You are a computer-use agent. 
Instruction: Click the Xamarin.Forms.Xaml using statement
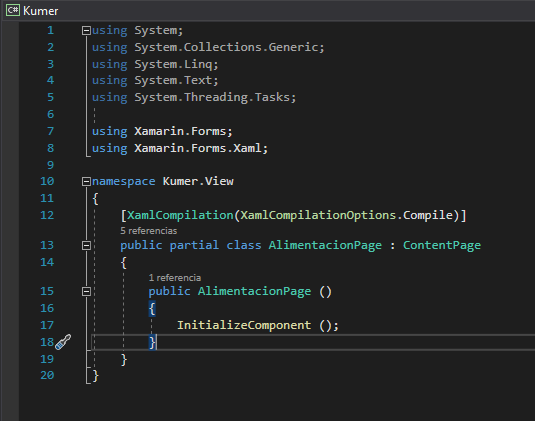coord(180,148)
